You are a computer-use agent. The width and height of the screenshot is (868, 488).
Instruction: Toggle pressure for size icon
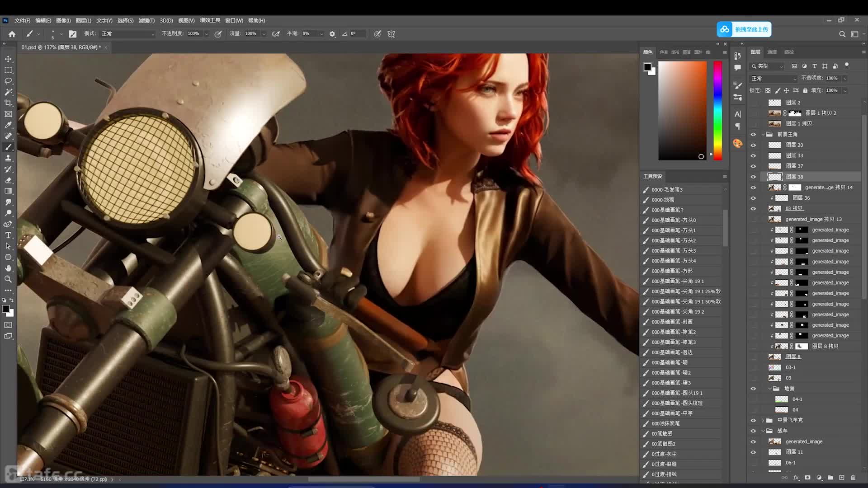377,34
